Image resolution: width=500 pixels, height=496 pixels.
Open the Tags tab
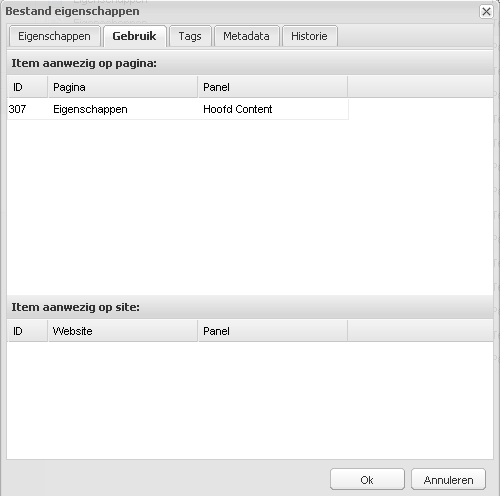tap(190, 36)
